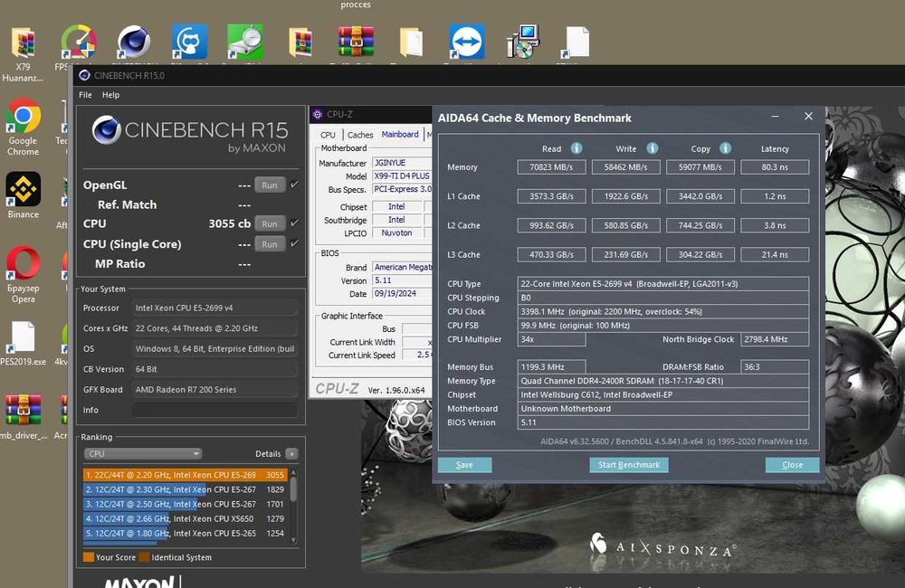Click the North Bridge Clock 2798.4 MHz value
This screenshot has height=588, width=905.
[775, 339]
